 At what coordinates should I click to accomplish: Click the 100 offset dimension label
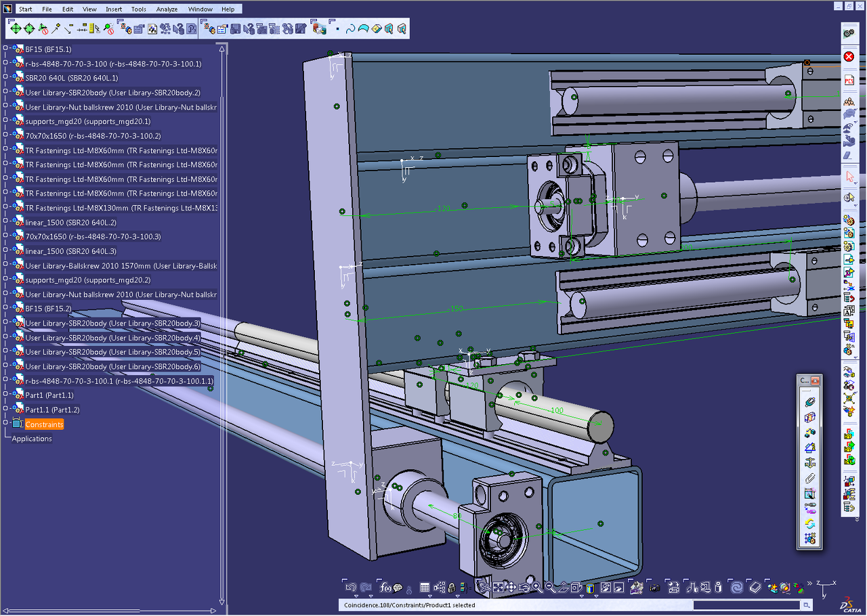click(557, 411)
